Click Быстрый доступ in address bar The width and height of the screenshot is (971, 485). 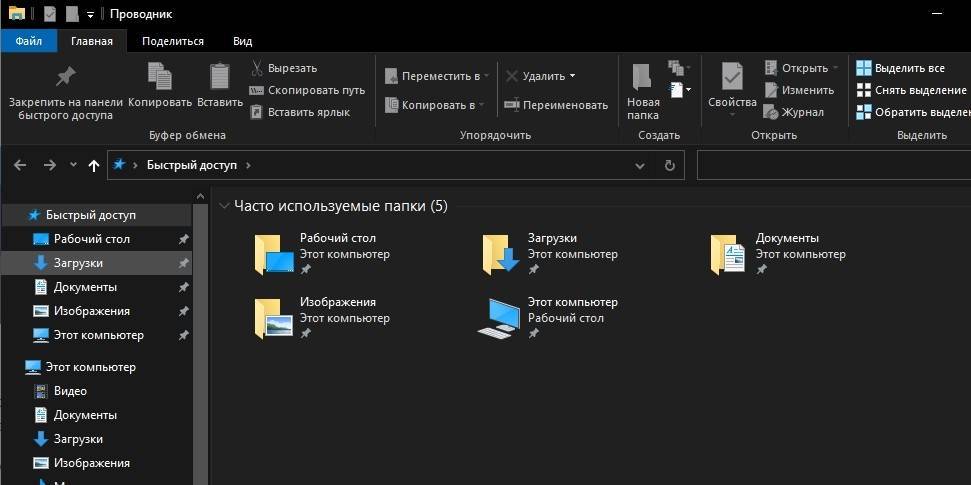pyautogui.click(x=192, y=165)
